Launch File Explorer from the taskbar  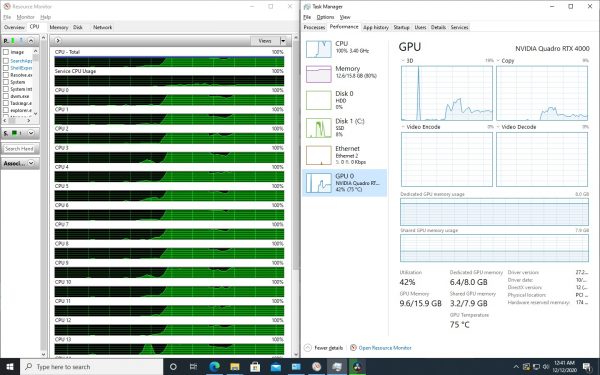[235, 367]
